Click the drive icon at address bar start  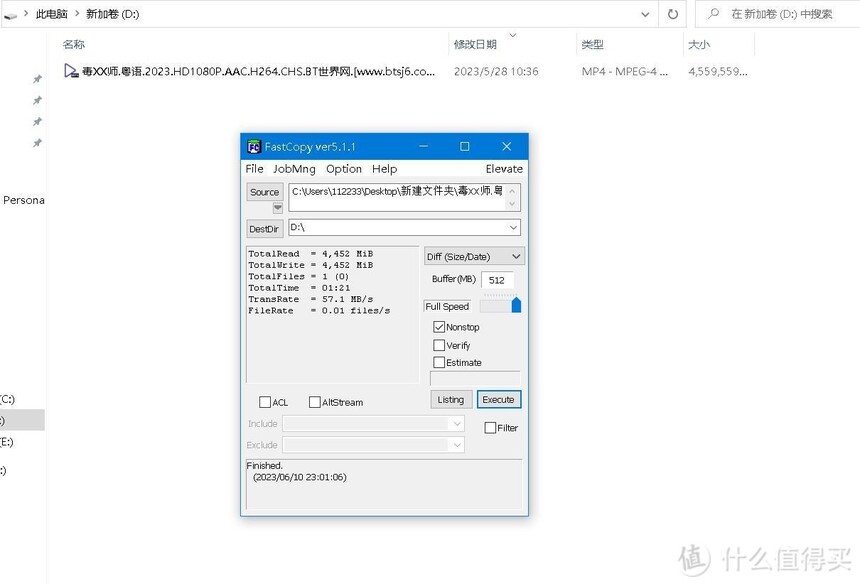[x=10, y=15]
